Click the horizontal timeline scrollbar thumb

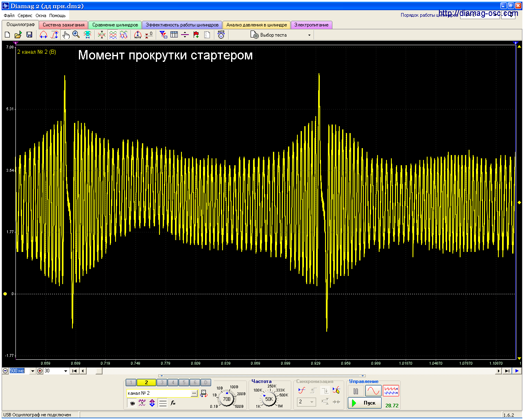tap(98, 371)
